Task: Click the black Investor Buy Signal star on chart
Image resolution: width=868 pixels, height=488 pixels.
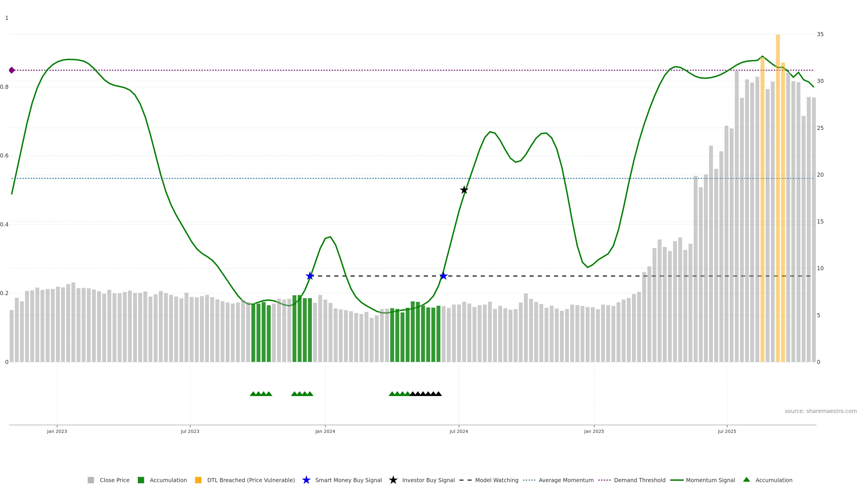Action: [464, 190]
